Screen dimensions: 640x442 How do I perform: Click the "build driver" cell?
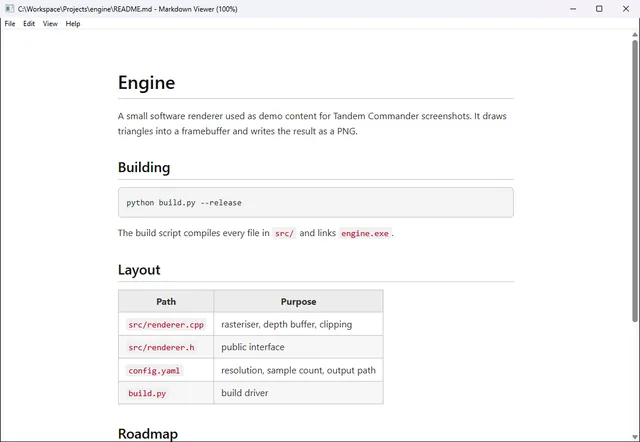298,393
